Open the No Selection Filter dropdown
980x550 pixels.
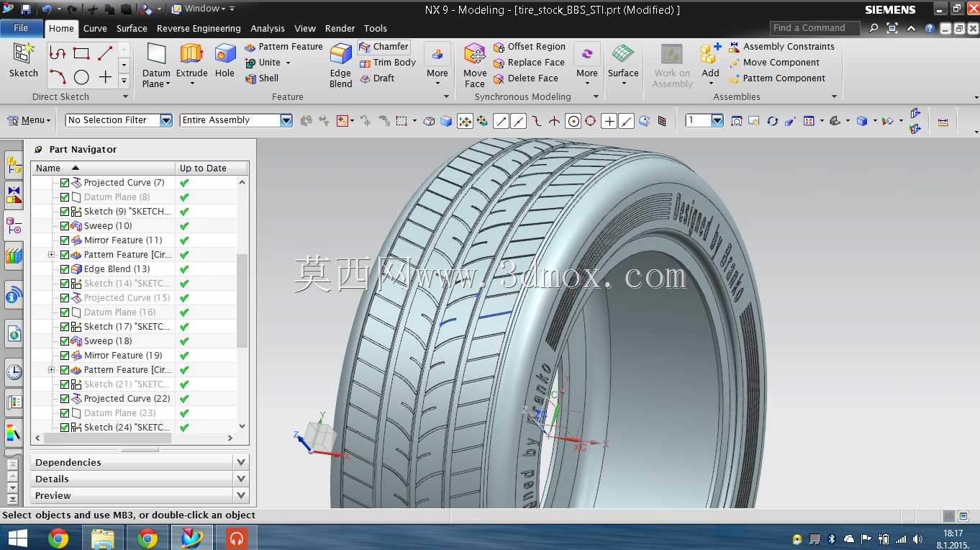166,120
